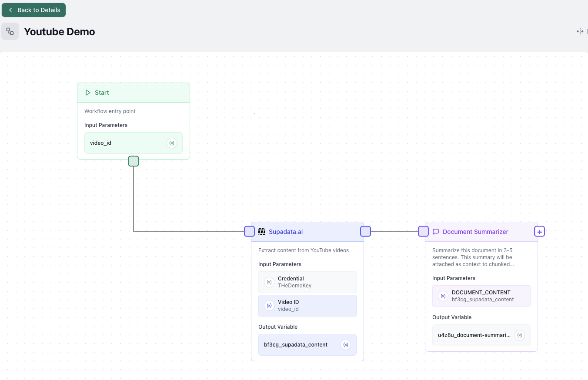Viewport: 588px width, 380px height.
Task: Click the fit-view icon at top right
Action: coord(580,31)
